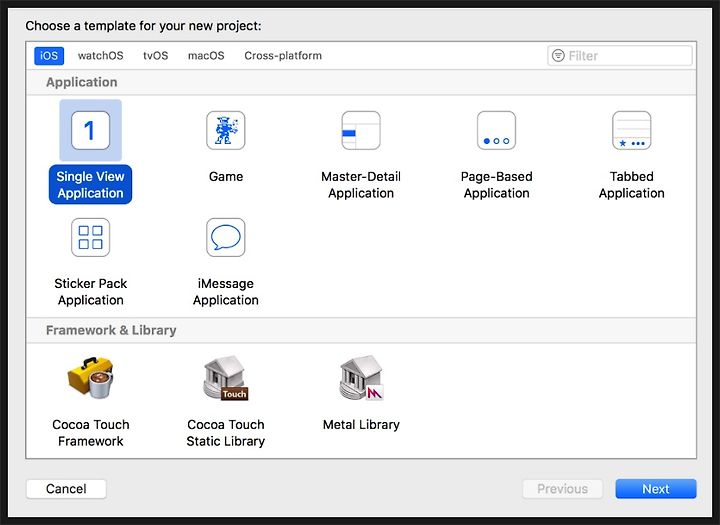Select the Master-Detail Application icon
The width and height of the screenshot is (720, 525).
point(361,130)
